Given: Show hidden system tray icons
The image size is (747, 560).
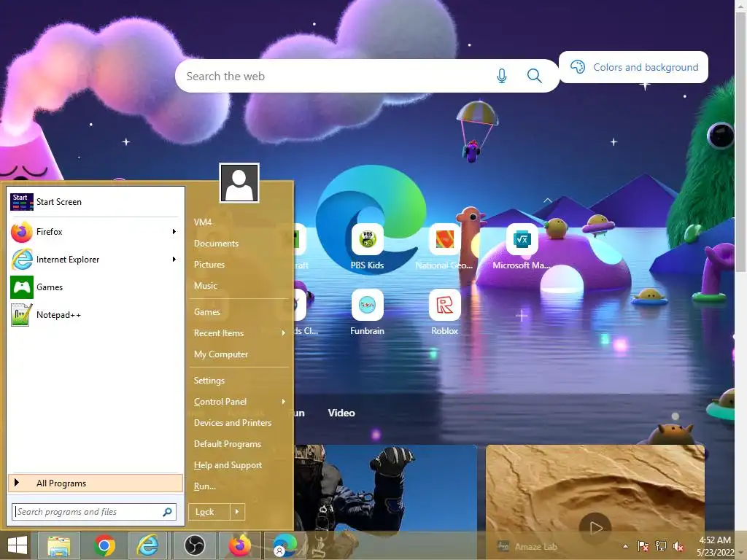Looking at the screenshot, I should [625, 546].
